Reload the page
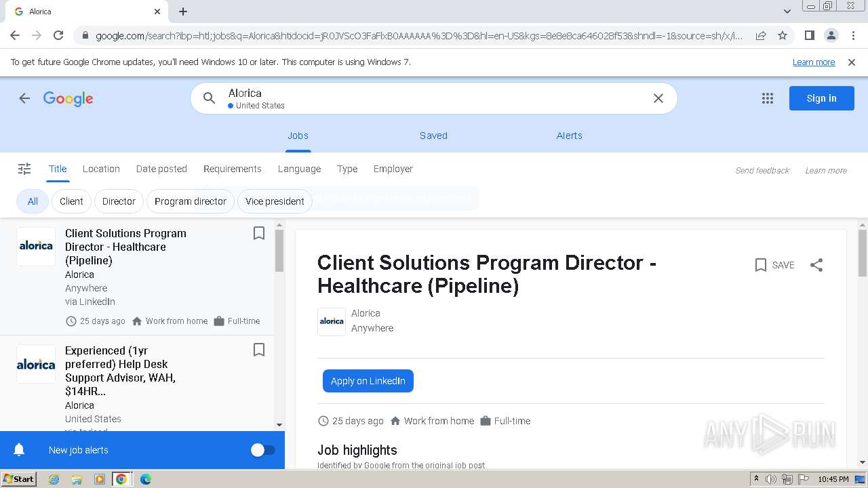Image resolution: width=868 pixels, height=488 pixels. 58,35
